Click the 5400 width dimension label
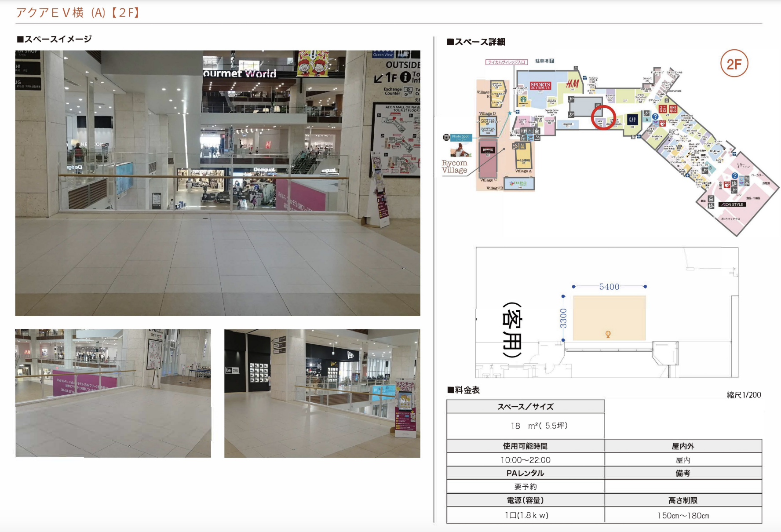This screenshot has width=781, height=532. [x=609, y=287]
